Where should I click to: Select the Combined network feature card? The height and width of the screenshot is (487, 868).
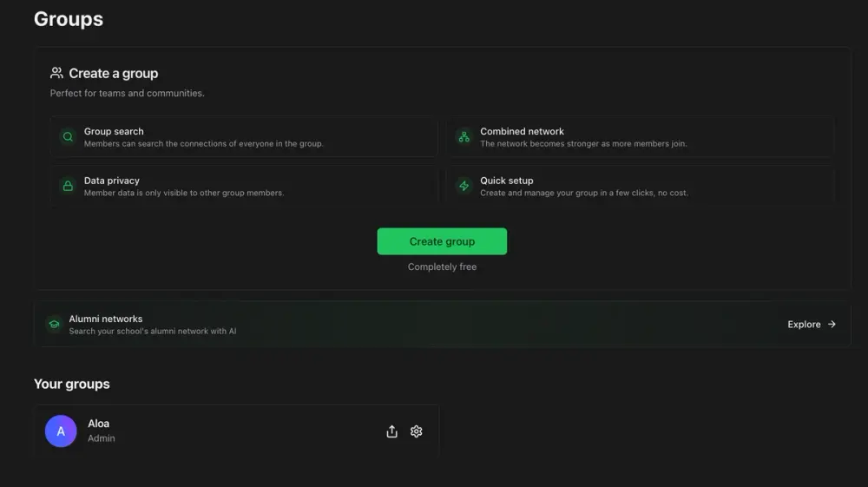[640, 136]
